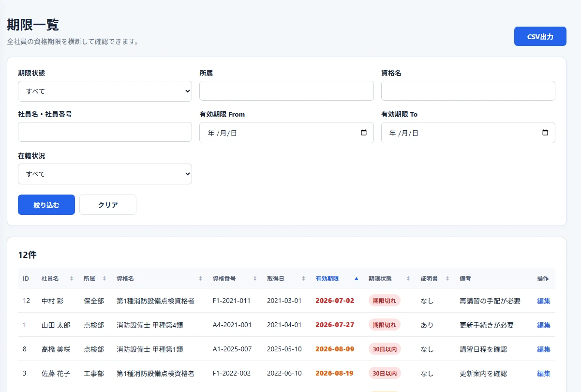Click employee name 中村 彩
Viewport: 581px width, 392px height.
click(52, 301)
